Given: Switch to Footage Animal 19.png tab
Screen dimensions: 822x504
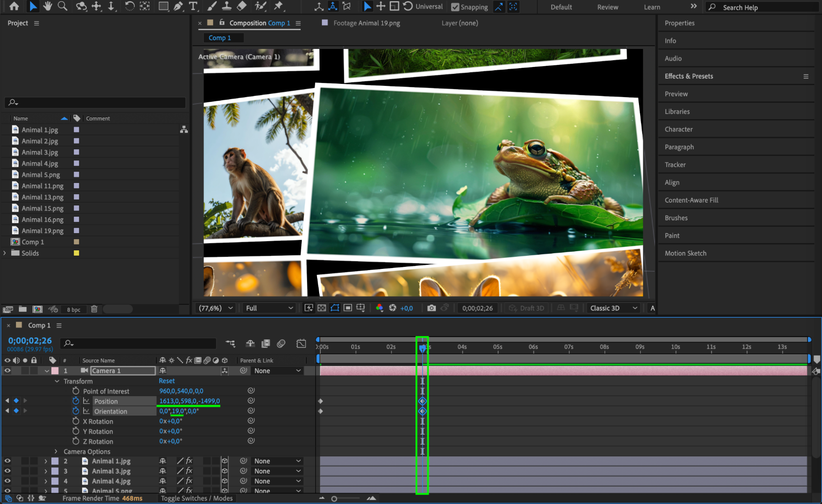Looking at the screenshot, I should pyautogui.click(x=366, y=23).
